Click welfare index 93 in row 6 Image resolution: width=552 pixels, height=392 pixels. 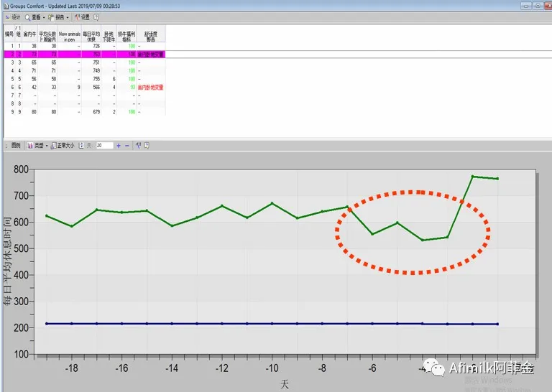[133, 87]
